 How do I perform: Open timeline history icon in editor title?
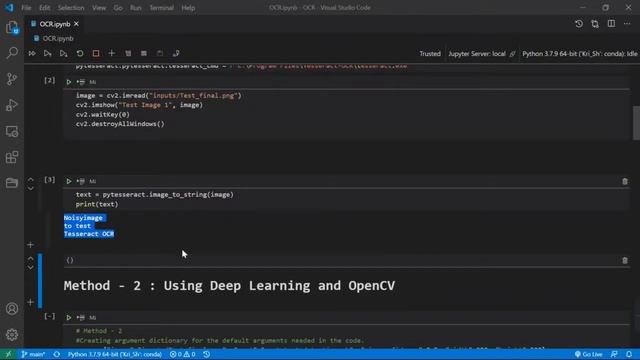(579, 24)
